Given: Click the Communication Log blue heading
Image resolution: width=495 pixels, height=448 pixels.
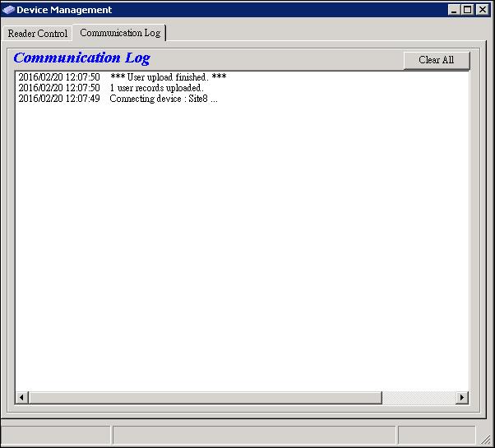Looking at the screenshot, I should pos(81,58).
